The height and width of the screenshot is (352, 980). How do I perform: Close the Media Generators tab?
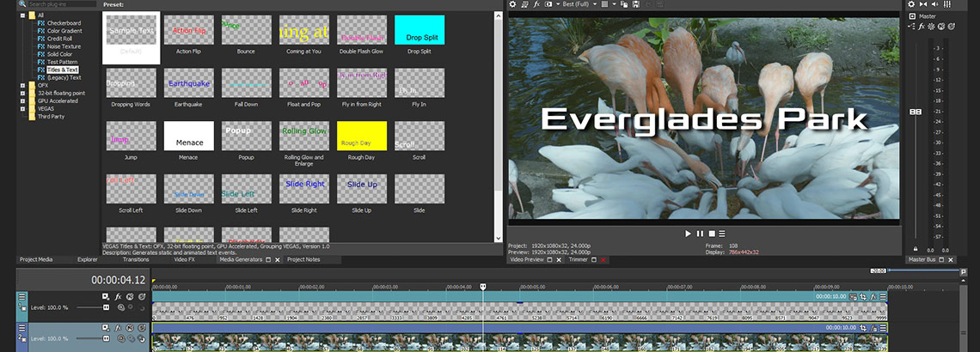click(x=278, y=259)
